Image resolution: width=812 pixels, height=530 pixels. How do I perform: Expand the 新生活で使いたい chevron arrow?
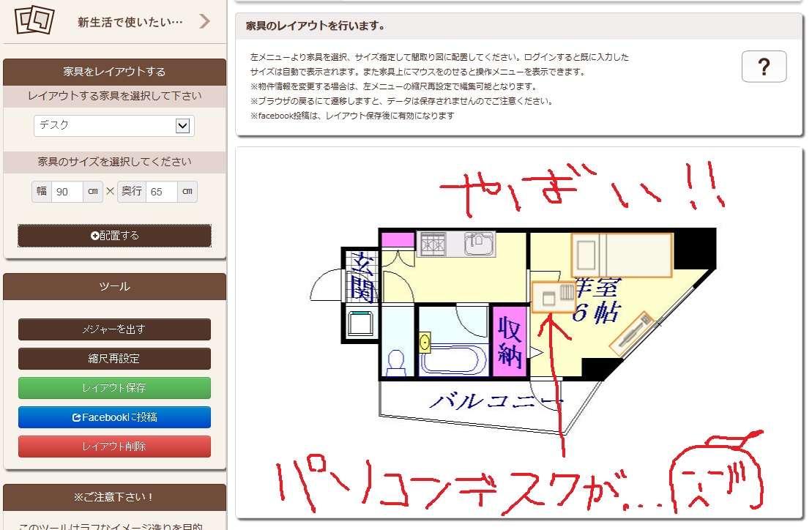coord(204,20)
